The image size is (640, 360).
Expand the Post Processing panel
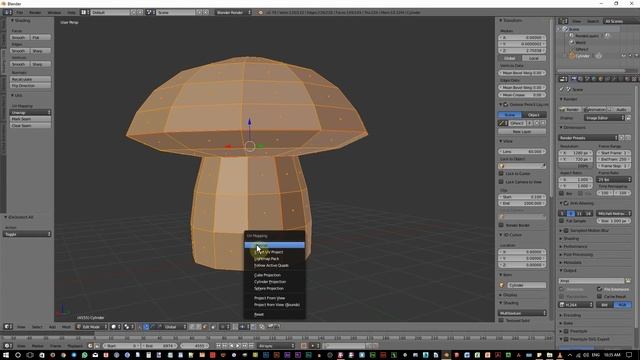(x=578, y=255)
